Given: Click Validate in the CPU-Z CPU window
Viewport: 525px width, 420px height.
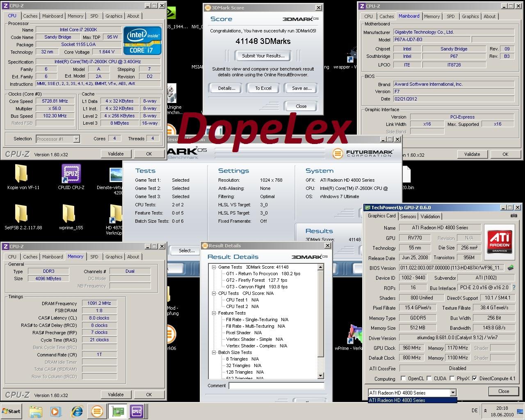Looking at the screenshot, I should [116, 154].
